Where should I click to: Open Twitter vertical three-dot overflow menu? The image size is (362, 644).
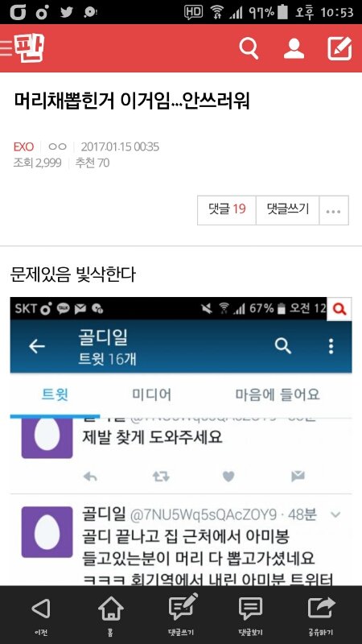click(x=331, y=347)
